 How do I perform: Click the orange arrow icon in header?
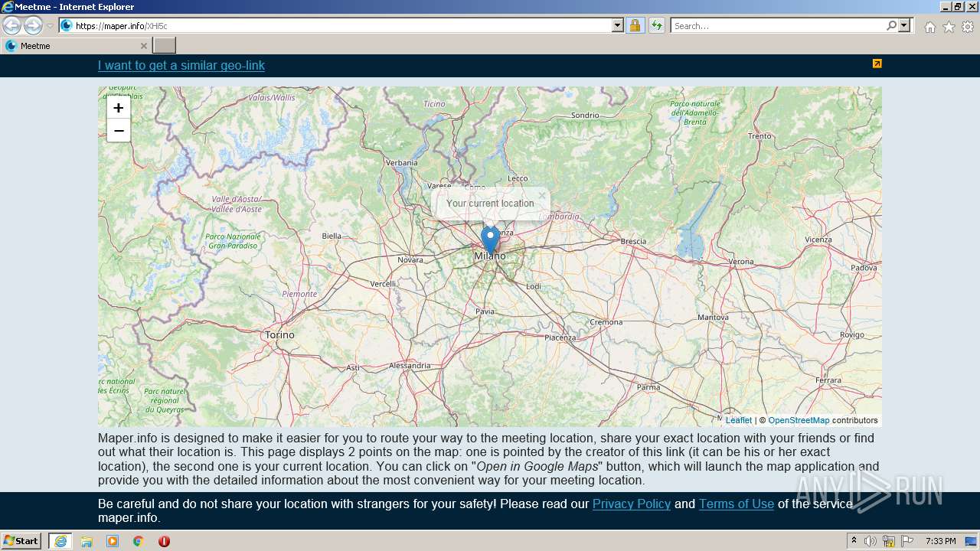coord(877,64)
